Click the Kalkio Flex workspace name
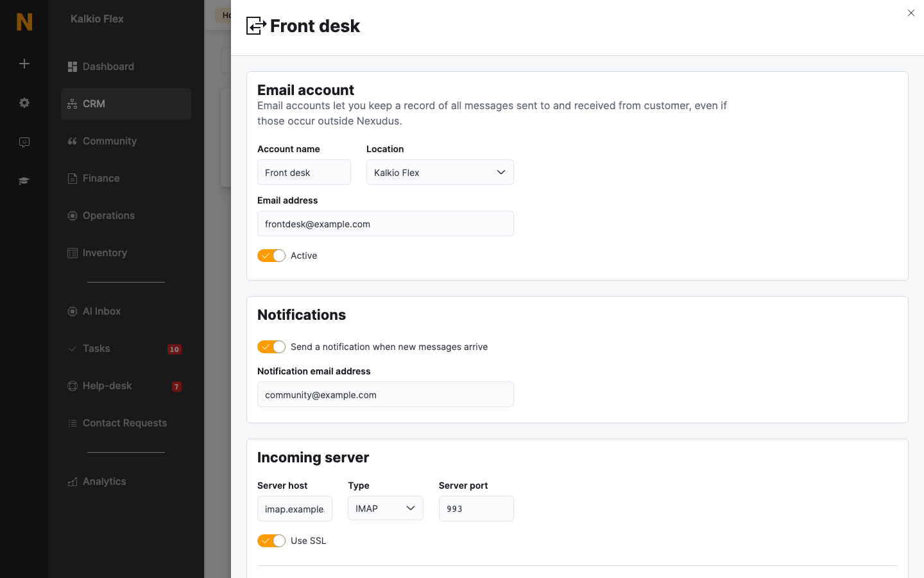Screen dimensions: 924x578 click(97, 19)
